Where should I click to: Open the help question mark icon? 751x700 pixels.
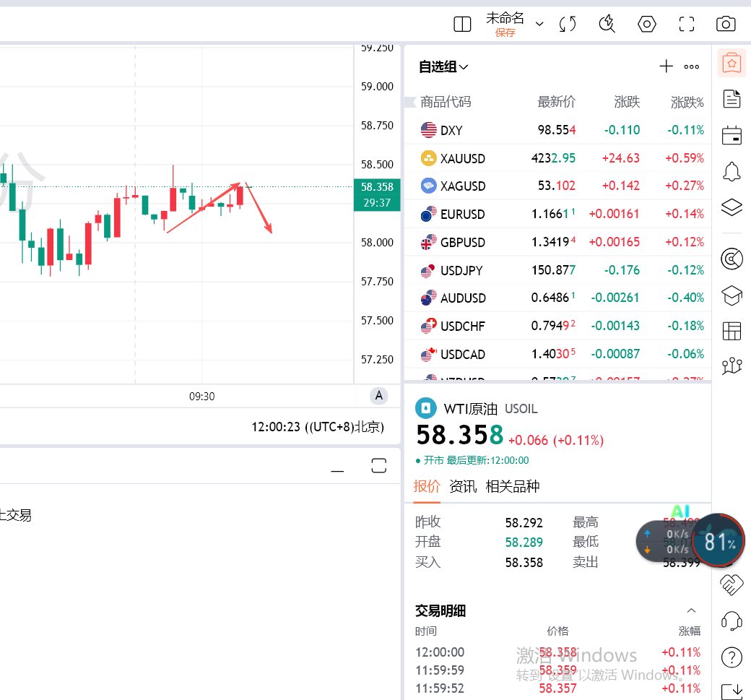point(732,657)
